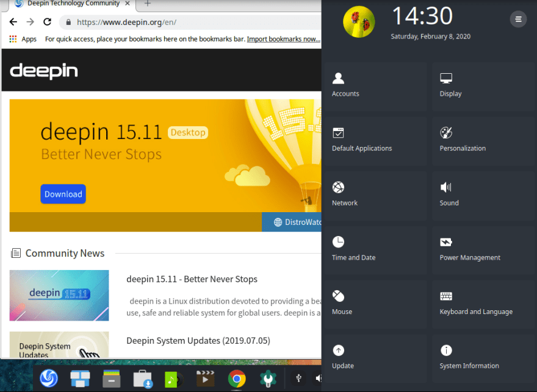Open Sound settings module
The width and height of the screenshot is (537, 392).
coord(483,196)
